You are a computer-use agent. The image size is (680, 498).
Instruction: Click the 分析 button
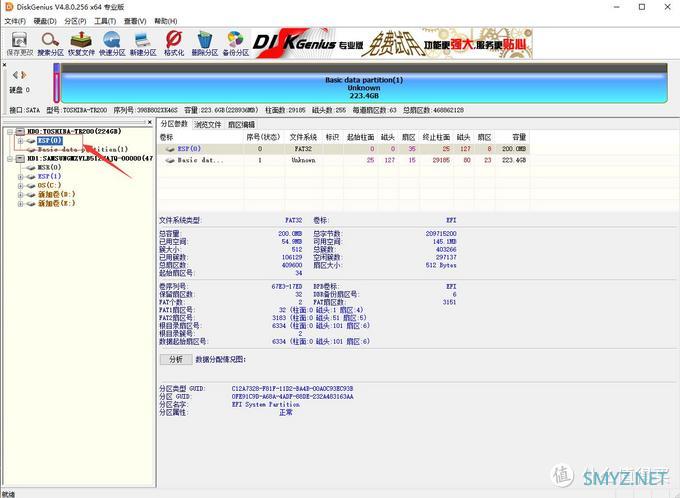[x=176, y=359]
